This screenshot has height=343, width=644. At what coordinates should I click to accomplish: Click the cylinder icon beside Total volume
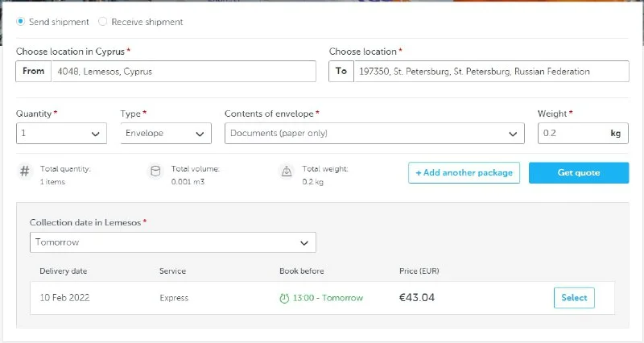click(x=155, y=171)
